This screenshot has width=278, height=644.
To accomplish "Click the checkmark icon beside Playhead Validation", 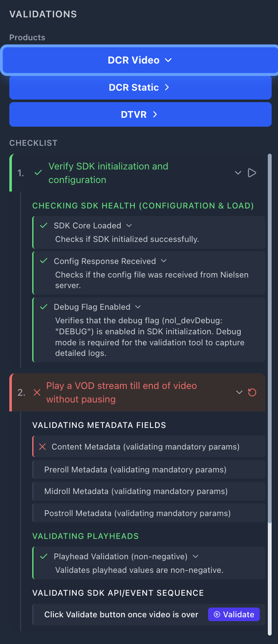I will coord(43,556).
